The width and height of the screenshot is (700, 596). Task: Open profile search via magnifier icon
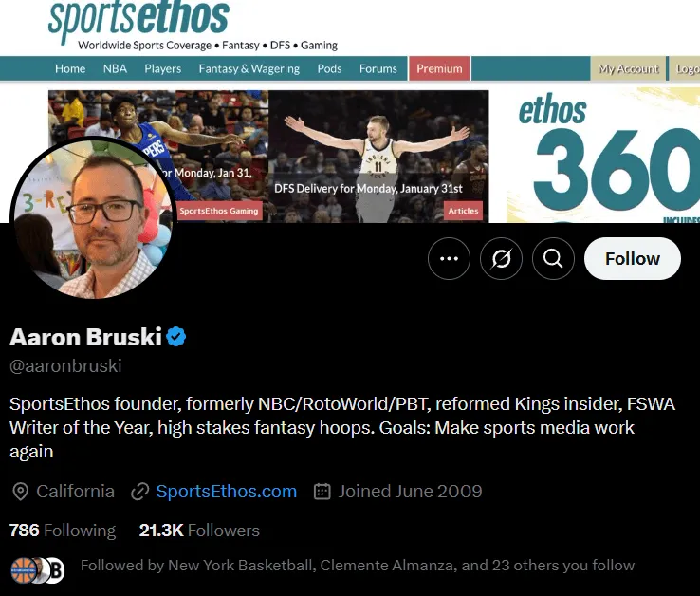553,259
